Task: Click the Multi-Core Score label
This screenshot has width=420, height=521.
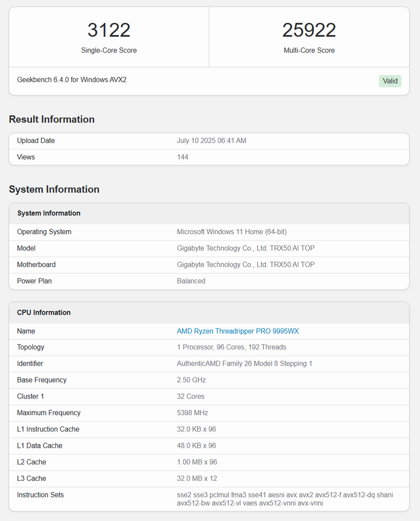Action: click(x=309, y=50)
